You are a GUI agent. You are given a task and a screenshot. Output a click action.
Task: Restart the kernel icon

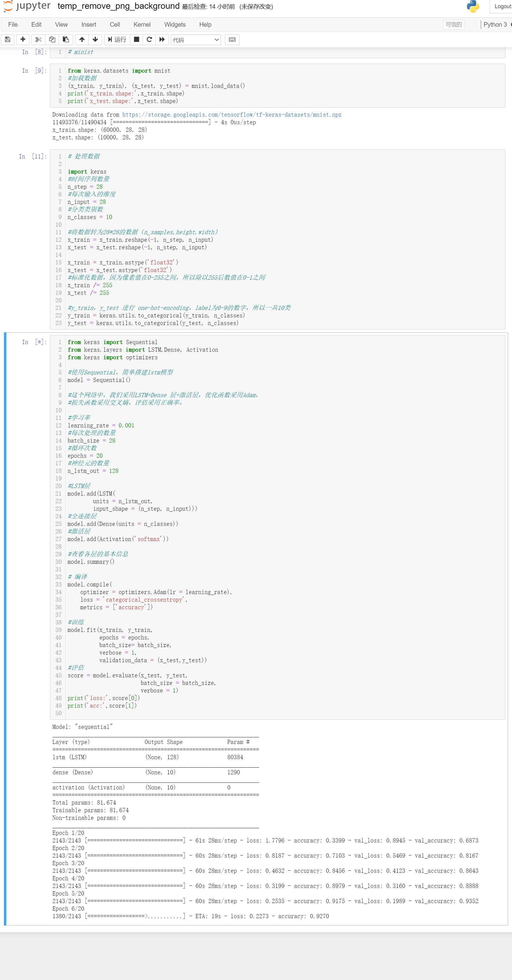pyautogui.click(x=149, y=40)
